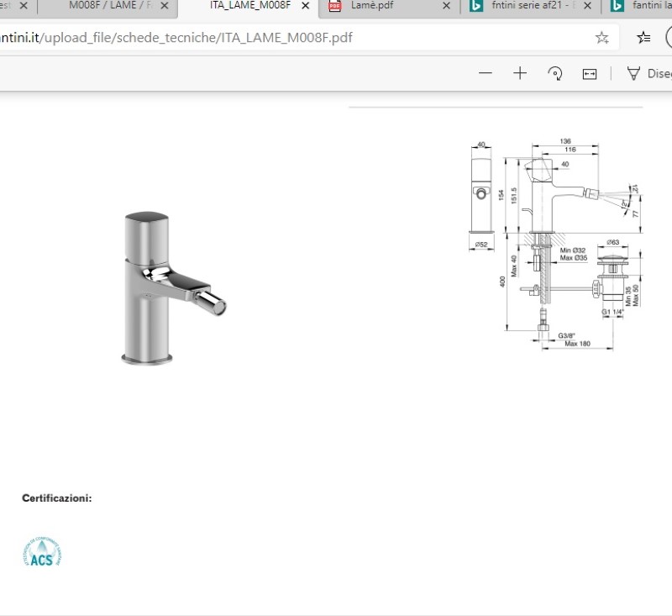Click the '116' dimension label

click(570, 150)
